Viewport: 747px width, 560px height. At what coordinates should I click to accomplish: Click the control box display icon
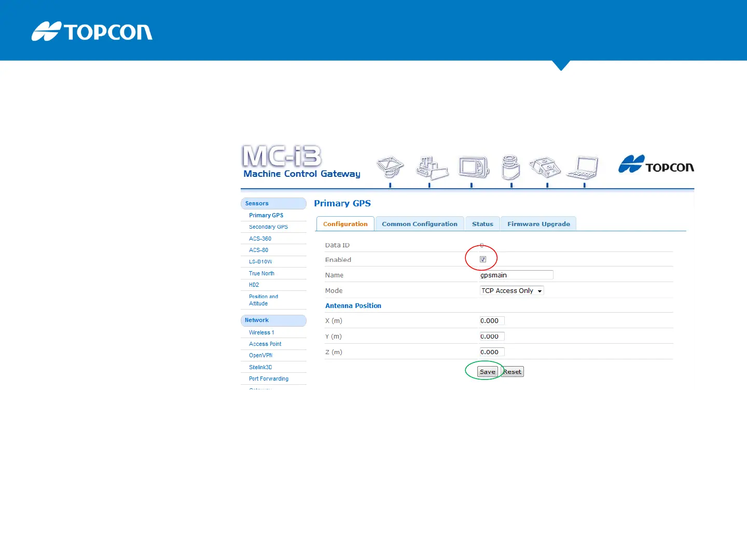tap(474, 167)
